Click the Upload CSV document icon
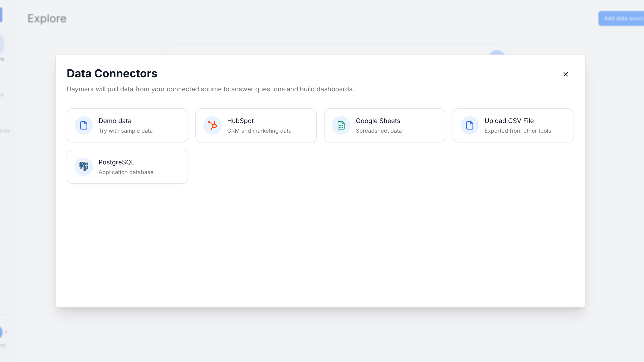Screen dimensions: 644x362 (470, 125)
